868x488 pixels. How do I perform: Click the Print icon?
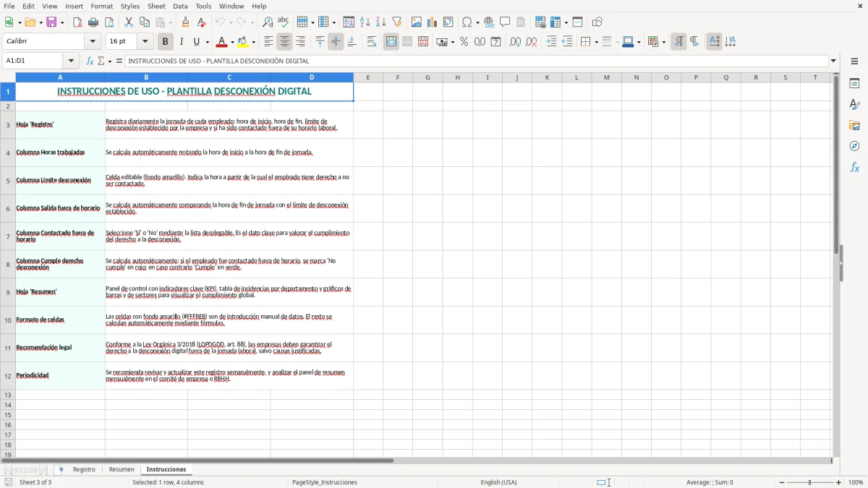pos(93,22)
